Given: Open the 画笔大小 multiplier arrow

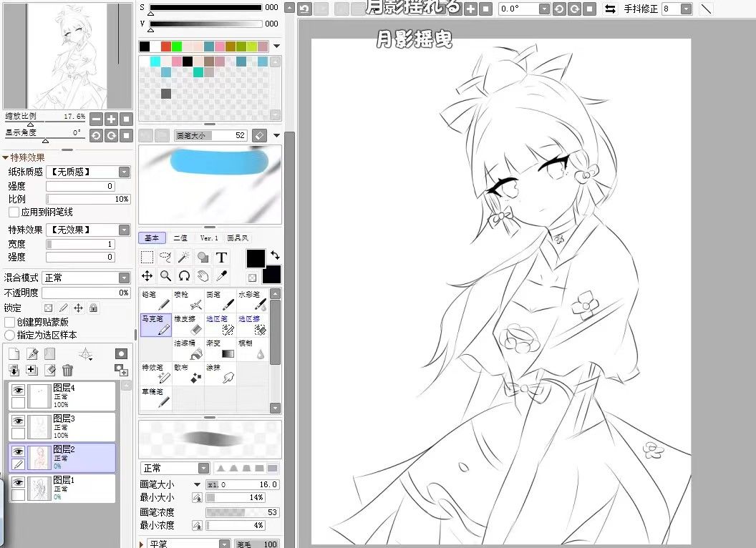Looking at the screenshot, I should click(x=197, y=484).
